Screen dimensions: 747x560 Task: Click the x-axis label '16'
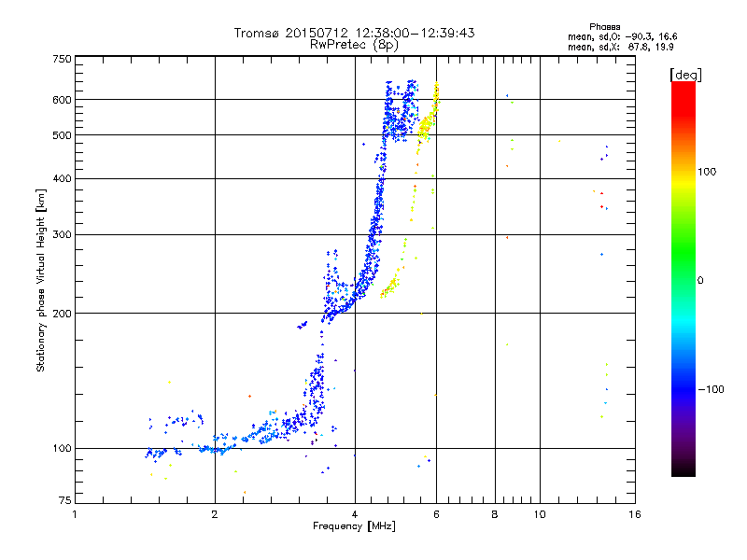point(635,514)
